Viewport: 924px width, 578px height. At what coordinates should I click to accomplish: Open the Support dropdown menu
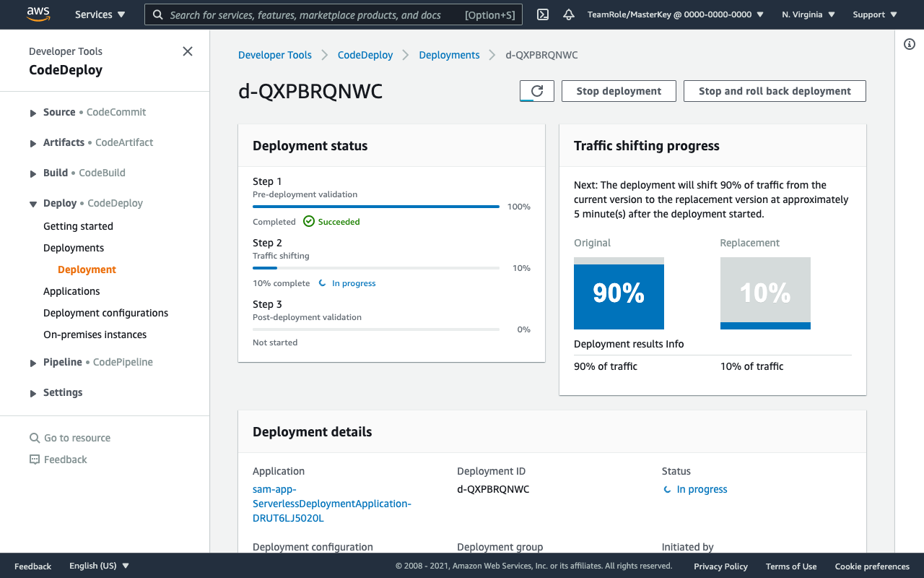pos(875,14)
